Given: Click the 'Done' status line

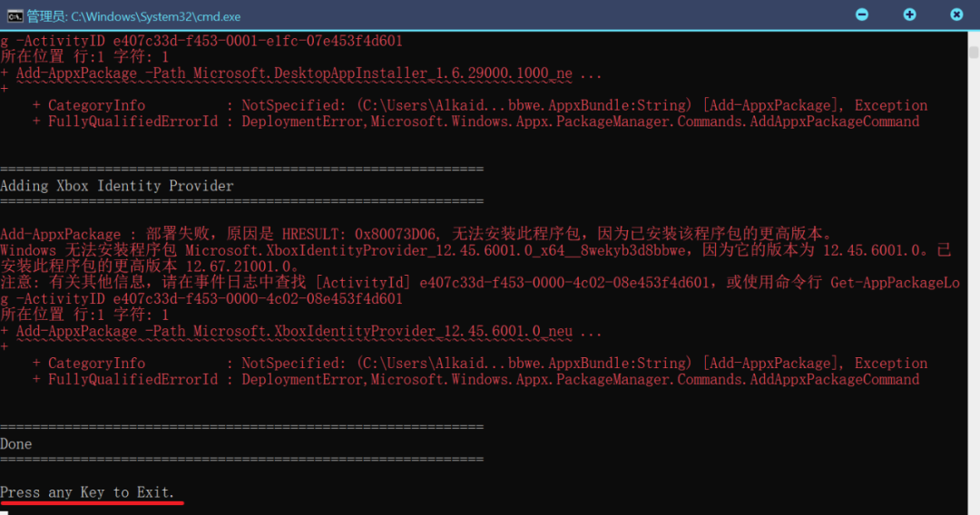Looking at the screenshot, I should click(16, 444).
